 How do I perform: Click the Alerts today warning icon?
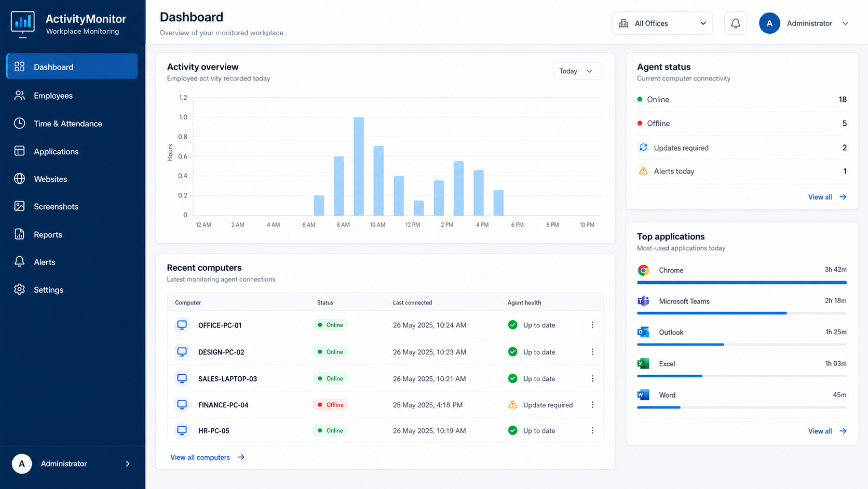coord(643,171)
